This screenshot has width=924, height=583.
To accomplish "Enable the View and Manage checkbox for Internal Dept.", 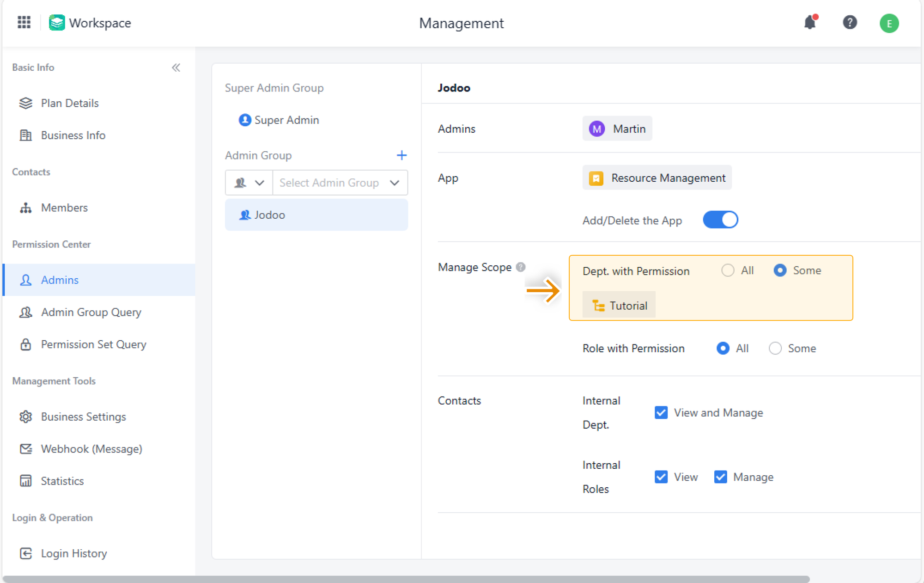I will 661,412.
